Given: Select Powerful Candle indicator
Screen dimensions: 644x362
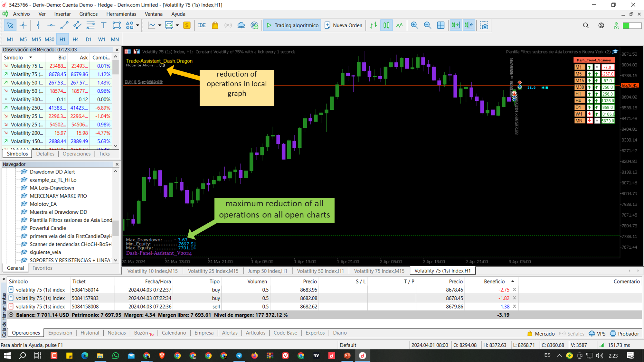Looking at the screenshot, I should click(x=48, y=228).
